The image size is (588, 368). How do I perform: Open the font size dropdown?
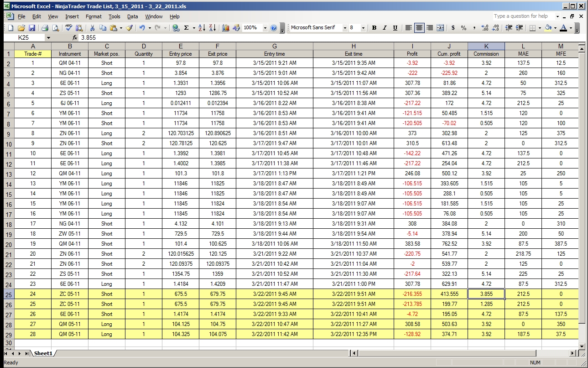363,28
